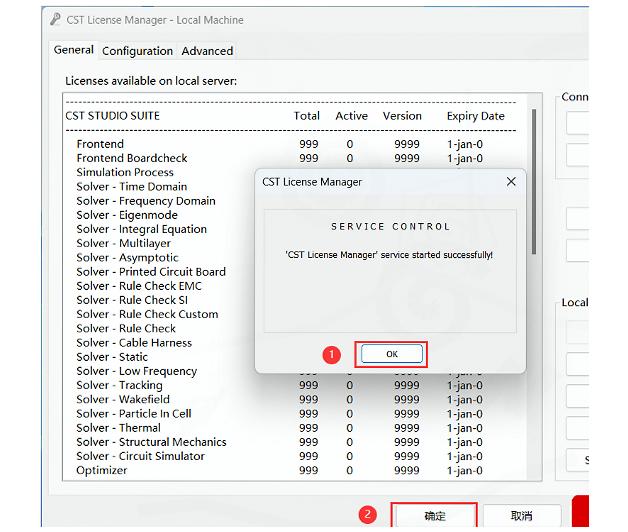Click the 确定 confirm button
This screenshot has height=532, width=628.
point(434,516)
